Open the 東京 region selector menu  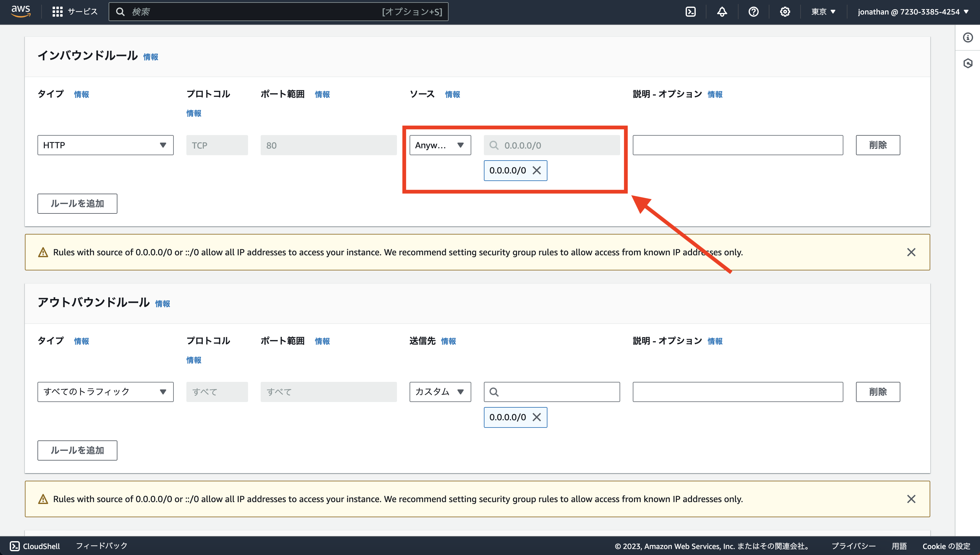click(x=823, y=11)
